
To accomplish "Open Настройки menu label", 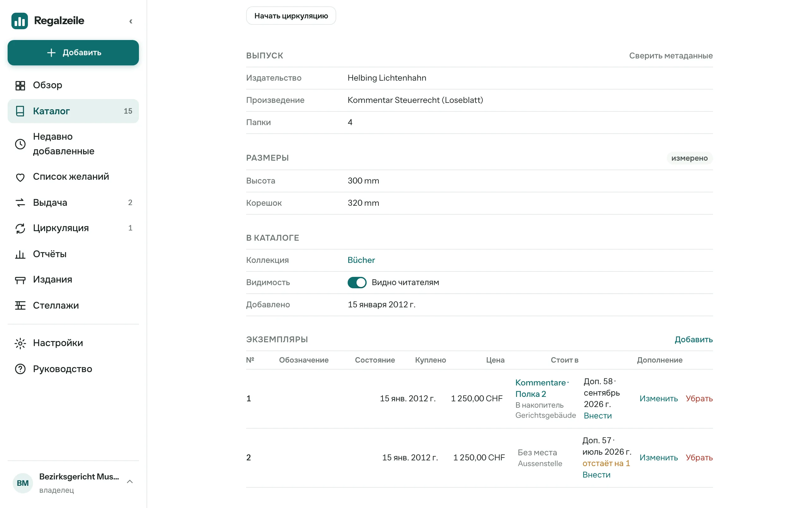I will coord(58,343).
